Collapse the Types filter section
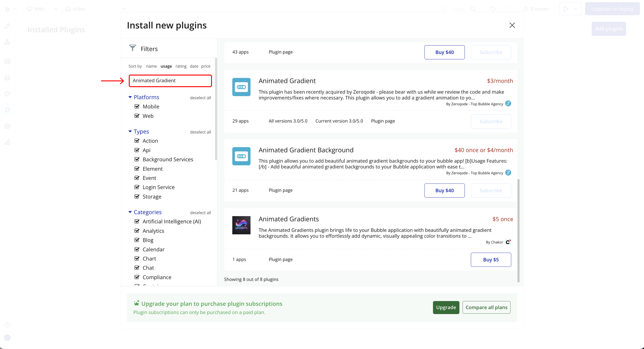Viewport: 644px width, 349px height. [x=130, y=131]
